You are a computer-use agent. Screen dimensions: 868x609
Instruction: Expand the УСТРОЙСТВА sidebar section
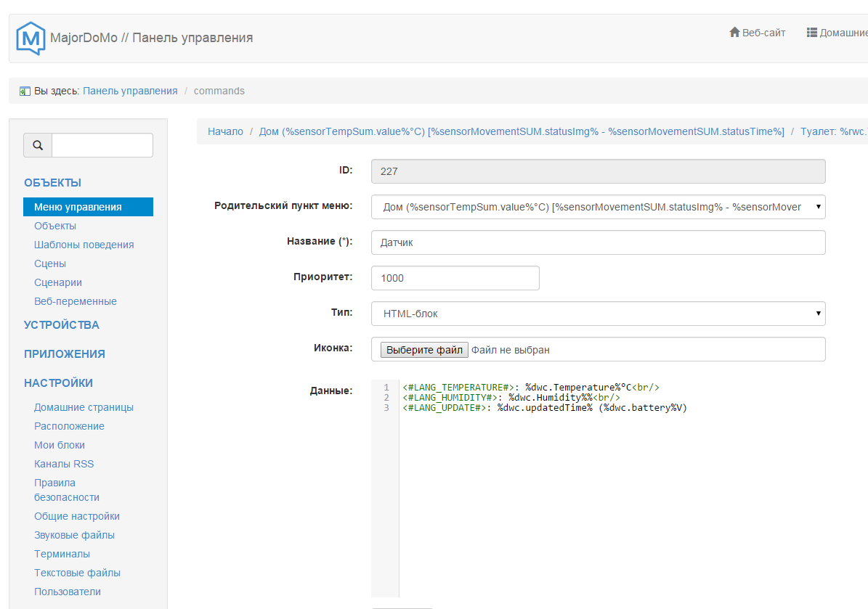62,324
